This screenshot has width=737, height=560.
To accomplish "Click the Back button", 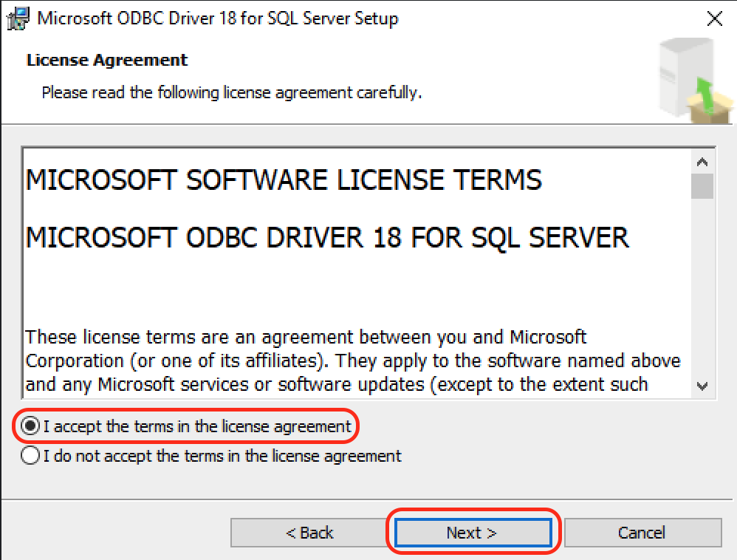I will (x=310, y=532).
